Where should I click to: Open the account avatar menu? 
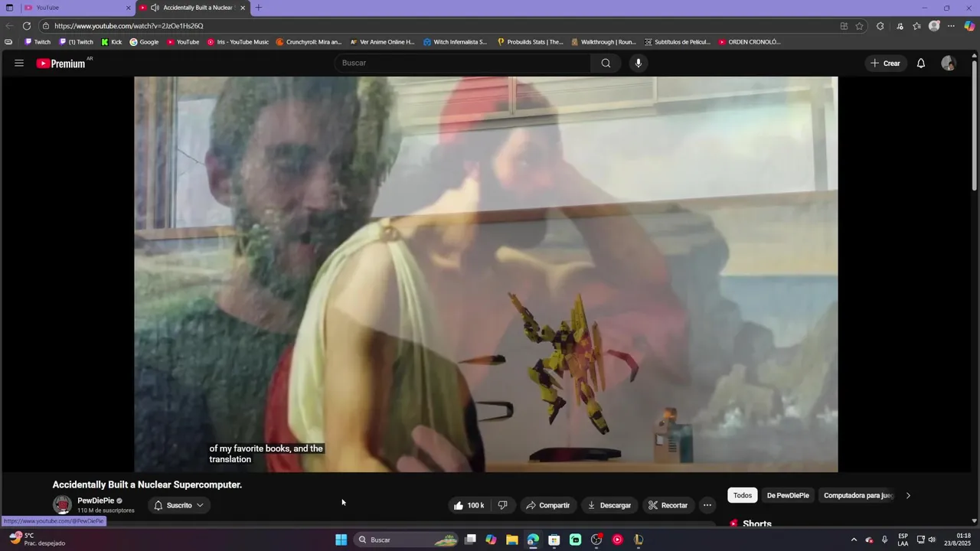(949, 63)
